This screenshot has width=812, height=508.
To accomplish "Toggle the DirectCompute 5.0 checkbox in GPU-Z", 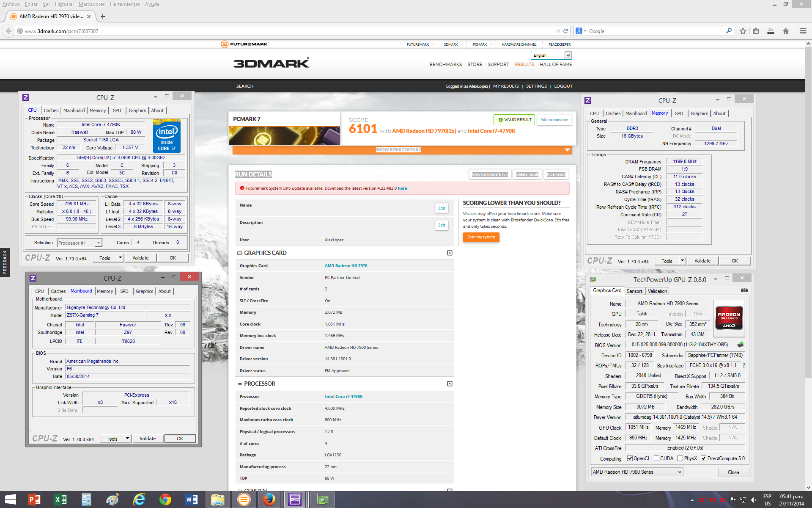I will click(x=703, y=458).
